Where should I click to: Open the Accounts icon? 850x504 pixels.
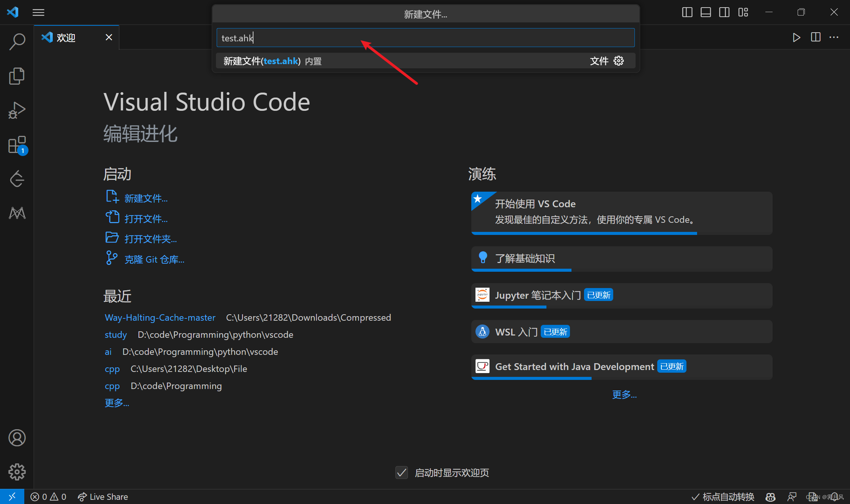click(17, 438)
